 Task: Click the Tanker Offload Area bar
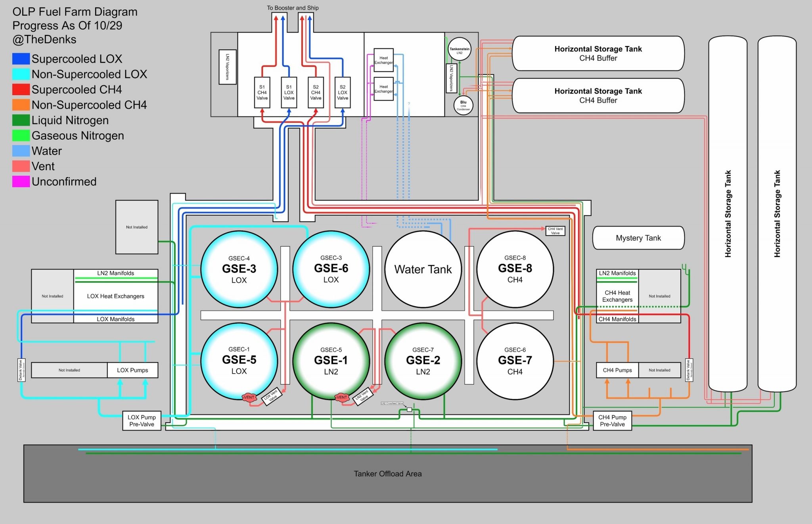click(387, 474)
